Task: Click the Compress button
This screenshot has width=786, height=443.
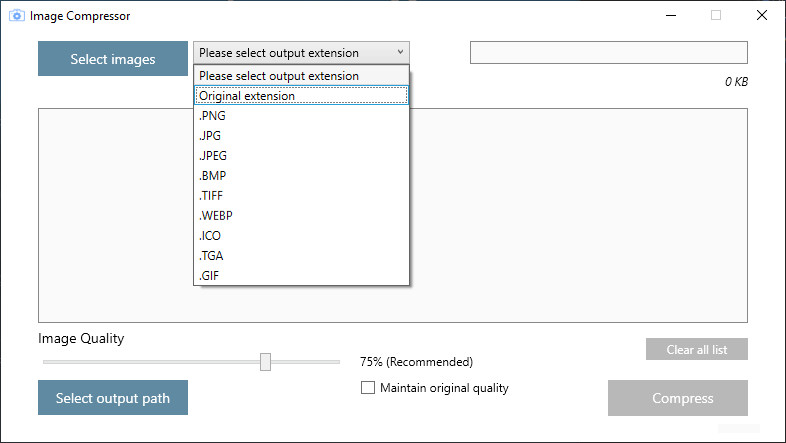Action: tap(678, 398)
